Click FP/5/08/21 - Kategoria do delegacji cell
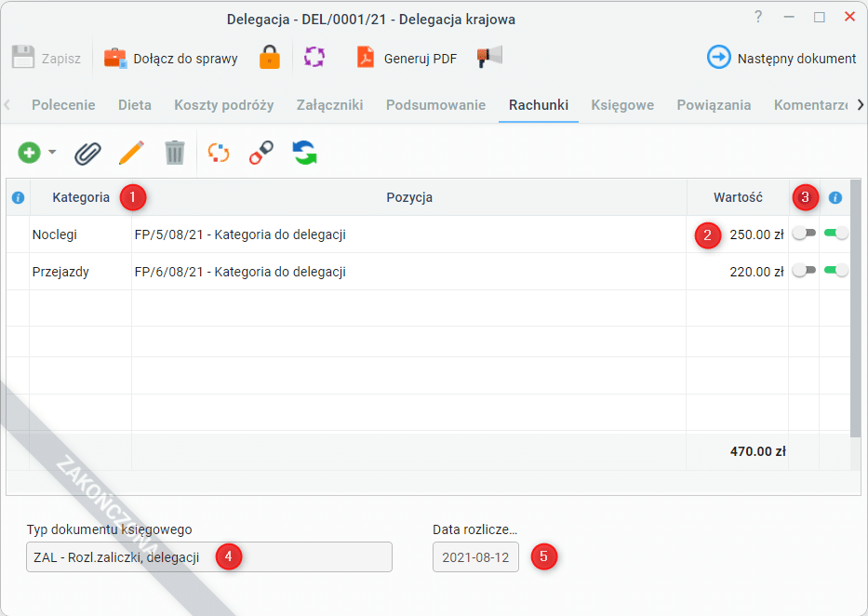The height and width of the screenshot is (616, 868). click(409, 234)
